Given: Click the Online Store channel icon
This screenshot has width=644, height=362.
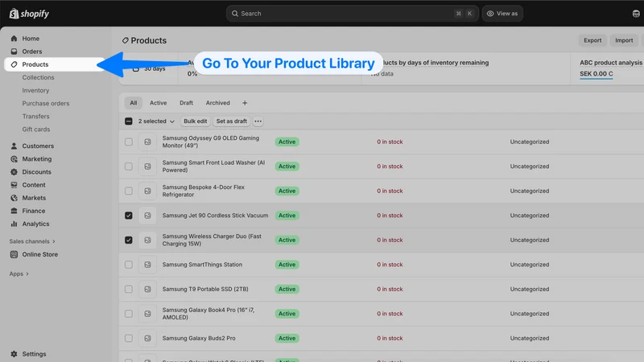Looking at the screenshot, I should (x=14, y=254).
